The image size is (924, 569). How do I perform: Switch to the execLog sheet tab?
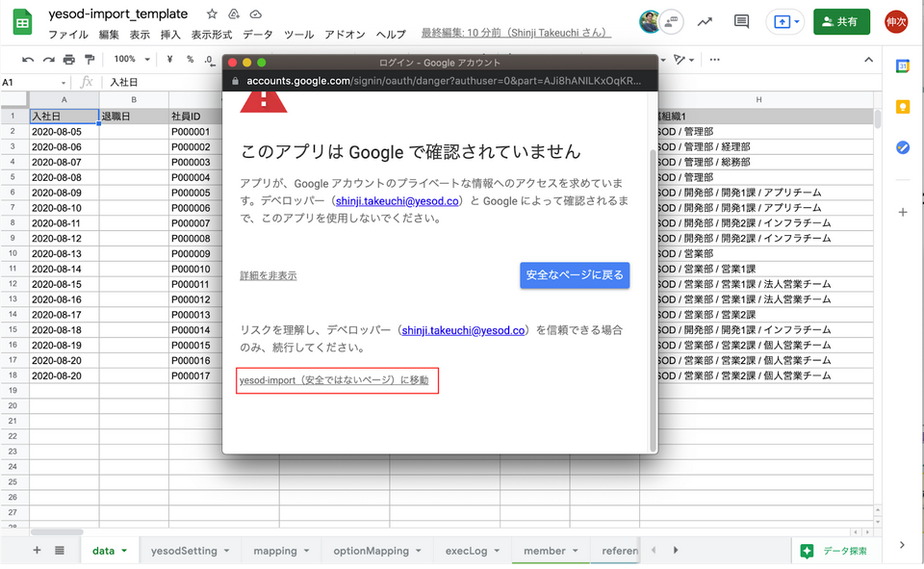(466, 551)
